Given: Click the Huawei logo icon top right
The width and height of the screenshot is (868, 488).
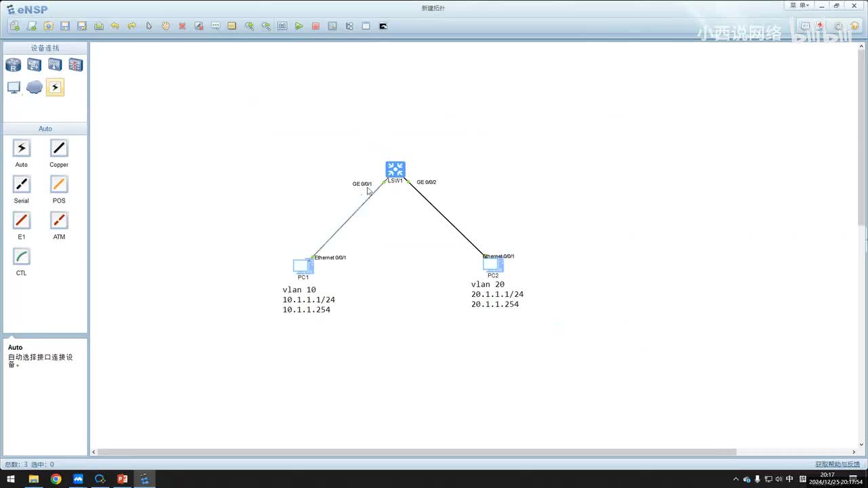Looking at the screenshot, I should point(821,26).
